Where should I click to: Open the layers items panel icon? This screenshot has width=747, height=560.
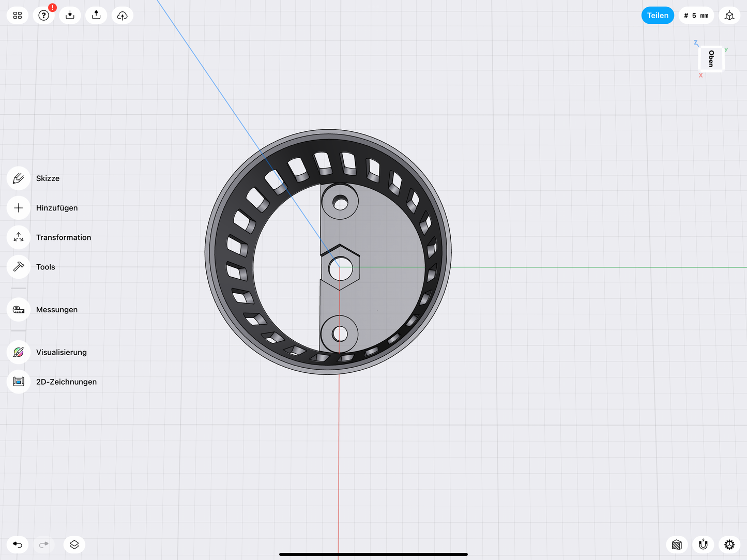pos(74,544)
